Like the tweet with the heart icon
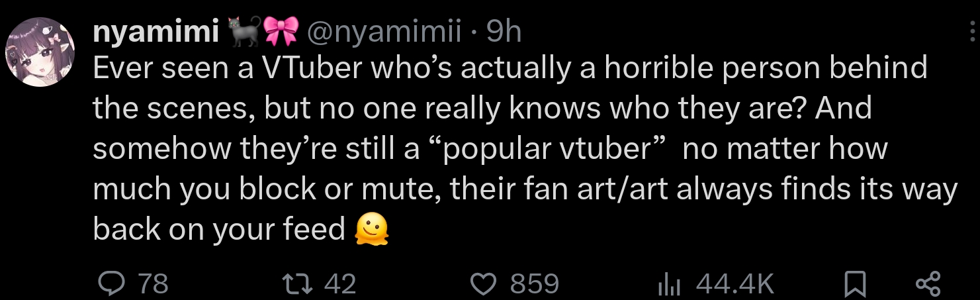980x300 pixels. (482, 284)
